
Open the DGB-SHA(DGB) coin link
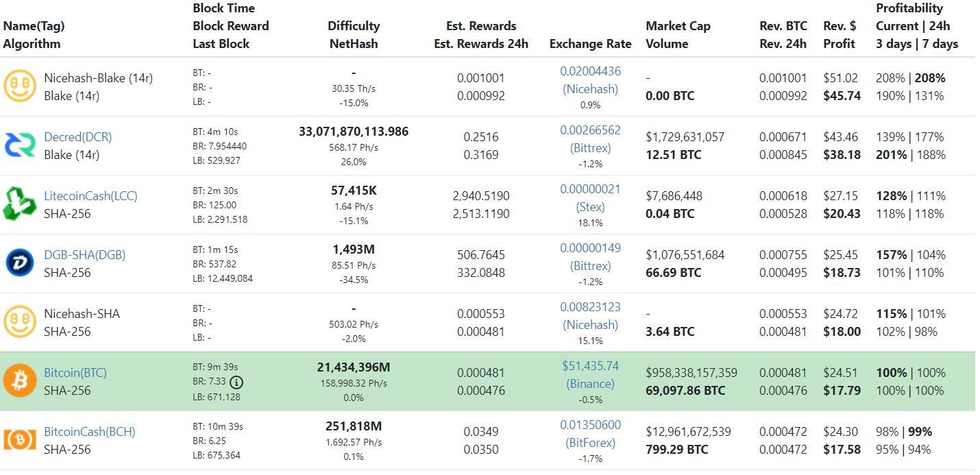[85, 254]
